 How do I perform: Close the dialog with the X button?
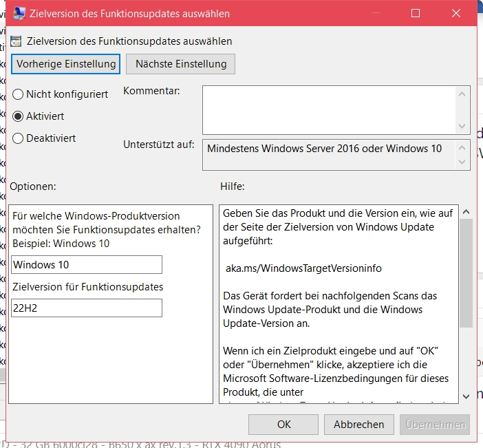click(456, 13)
